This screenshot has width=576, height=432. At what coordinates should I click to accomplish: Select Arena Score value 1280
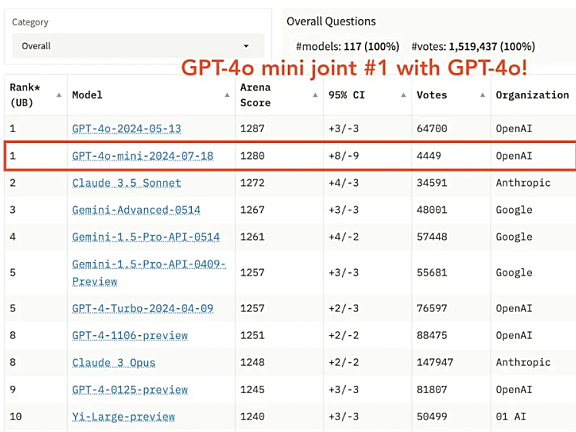click(252, 156)
